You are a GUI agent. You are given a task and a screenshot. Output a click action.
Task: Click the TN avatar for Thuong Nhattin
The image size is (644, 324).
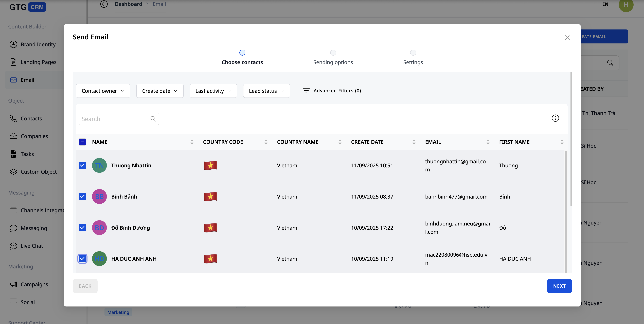pos(99,165)
